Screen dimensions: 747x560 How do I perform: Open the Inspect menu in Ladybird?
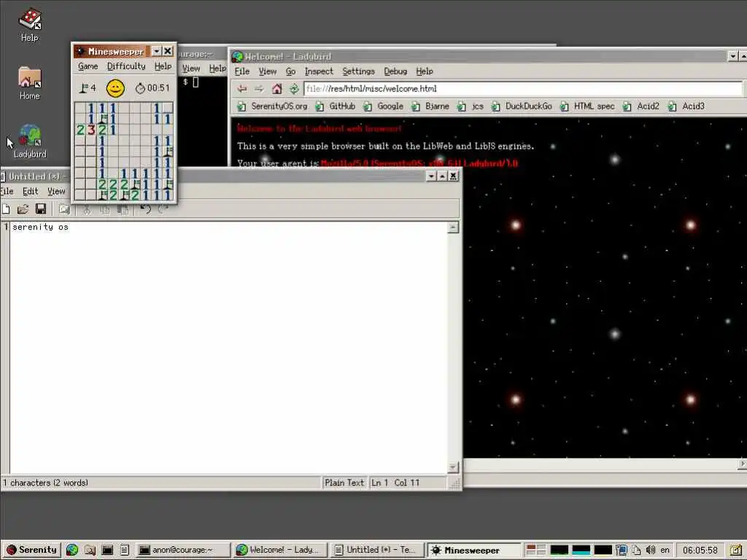[x=319, y=71]
